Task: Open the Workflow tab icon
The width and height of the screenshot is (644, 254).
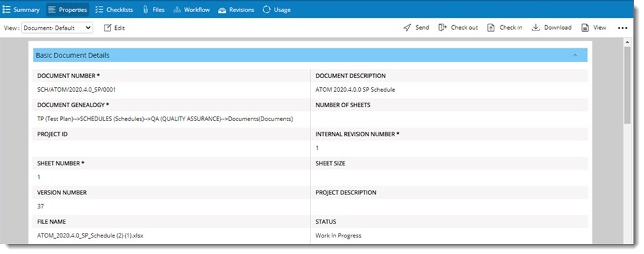Action: [177, 9]
